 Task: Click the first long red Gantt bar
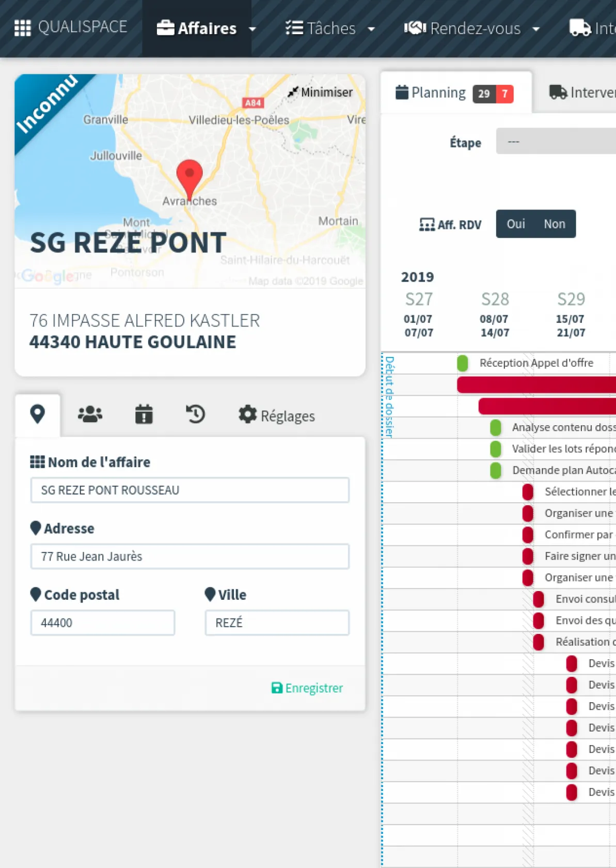536,384
